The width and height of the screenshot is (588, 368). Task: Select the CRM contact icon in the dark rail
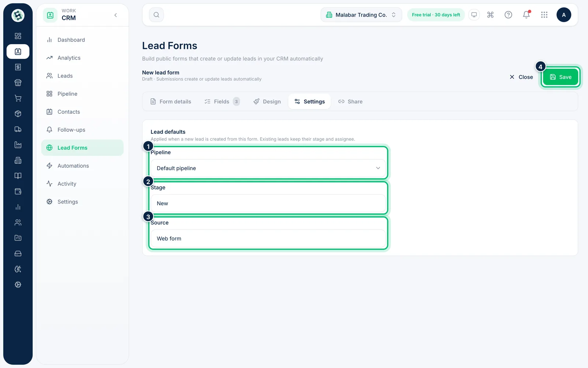(18, 52)
